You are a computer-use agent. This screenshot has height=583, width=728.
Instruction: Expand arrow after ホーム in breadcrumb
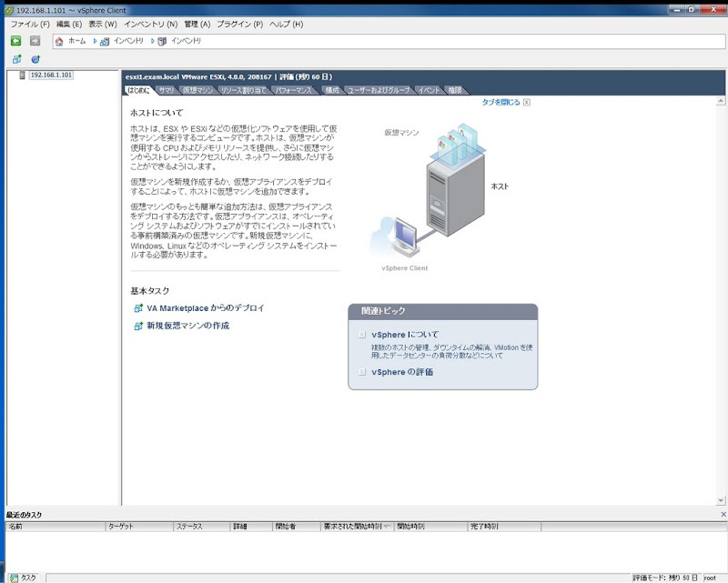tap(95, 41)
